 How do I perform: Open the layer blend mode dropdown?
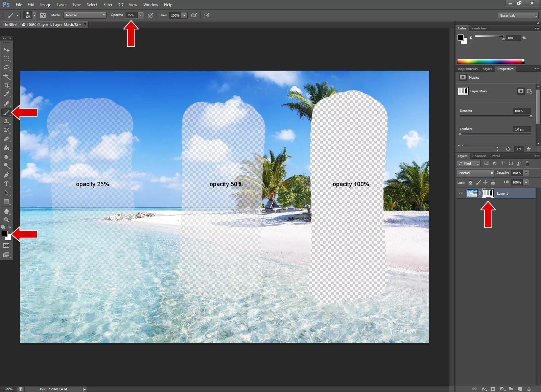476,173
